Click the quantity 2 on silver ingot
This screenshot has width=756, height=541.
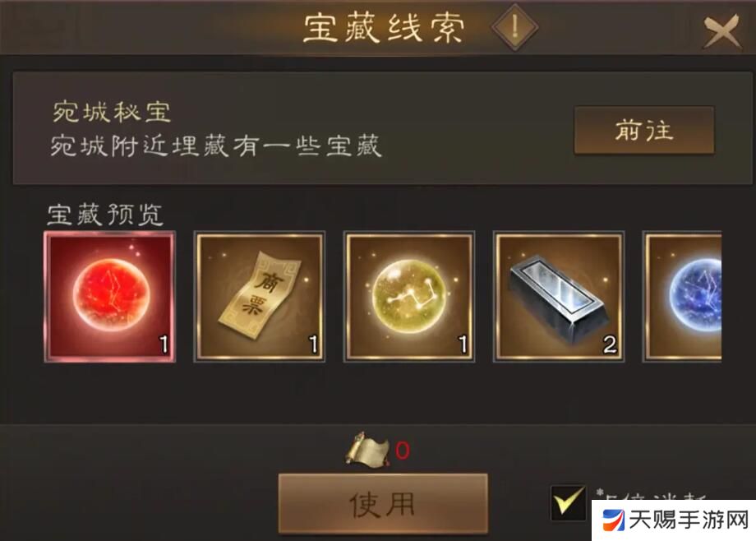click(x=610, y=345)
